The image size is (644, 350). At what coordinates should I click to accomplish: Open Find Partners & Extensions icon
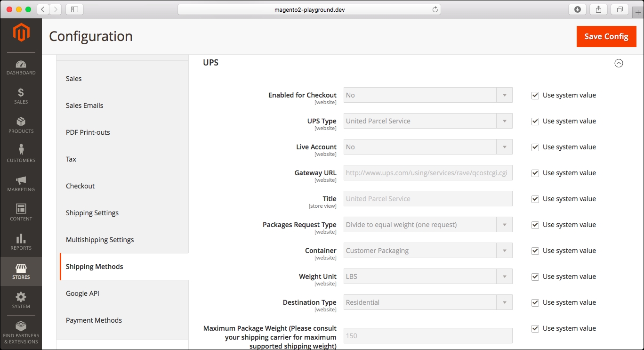click(21, 333)
